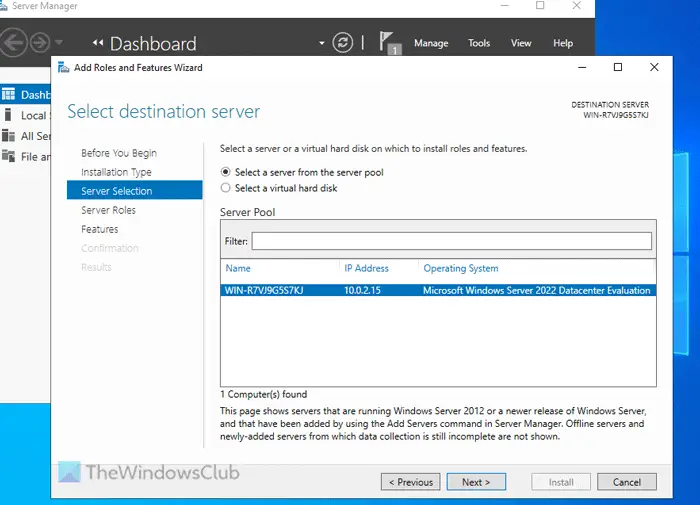
Task: Open the navigation history dropdown arrow
Action: (59, 43)
